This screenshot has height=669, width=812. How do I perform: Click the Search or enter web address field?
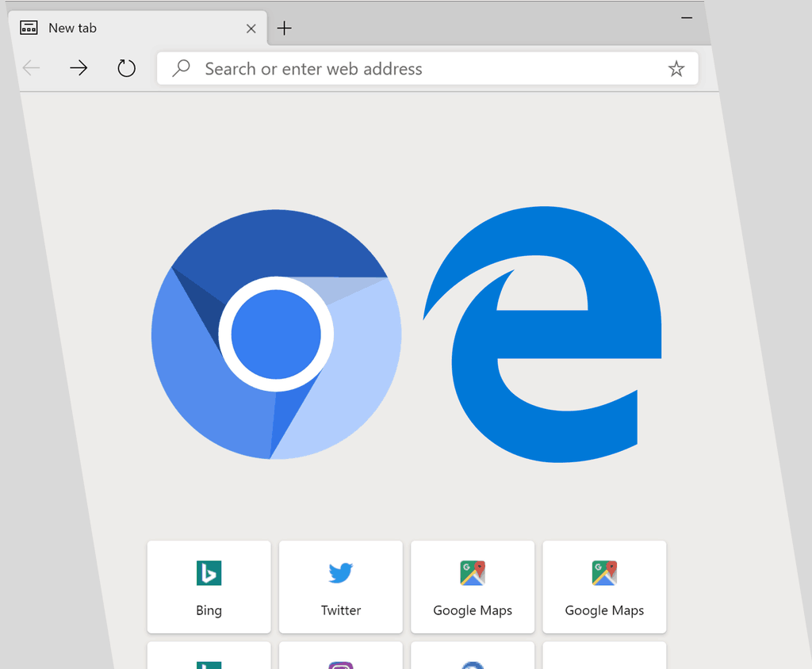point(427,68)
